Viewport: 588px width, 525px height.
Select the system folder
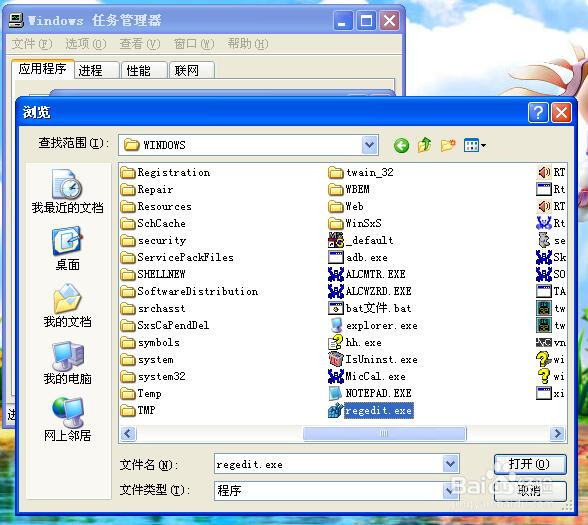tap(147, 359)
